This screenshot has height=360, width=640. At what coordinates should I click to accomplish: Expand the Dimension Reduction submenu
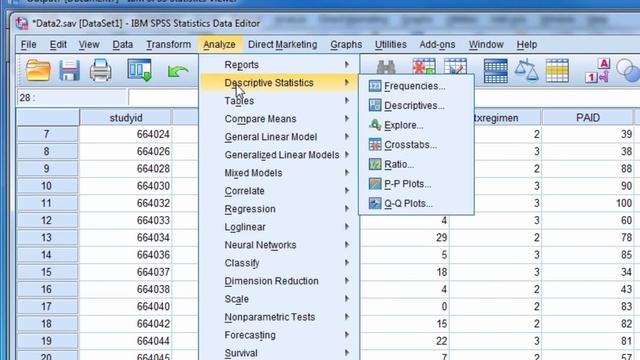point(280,281)
